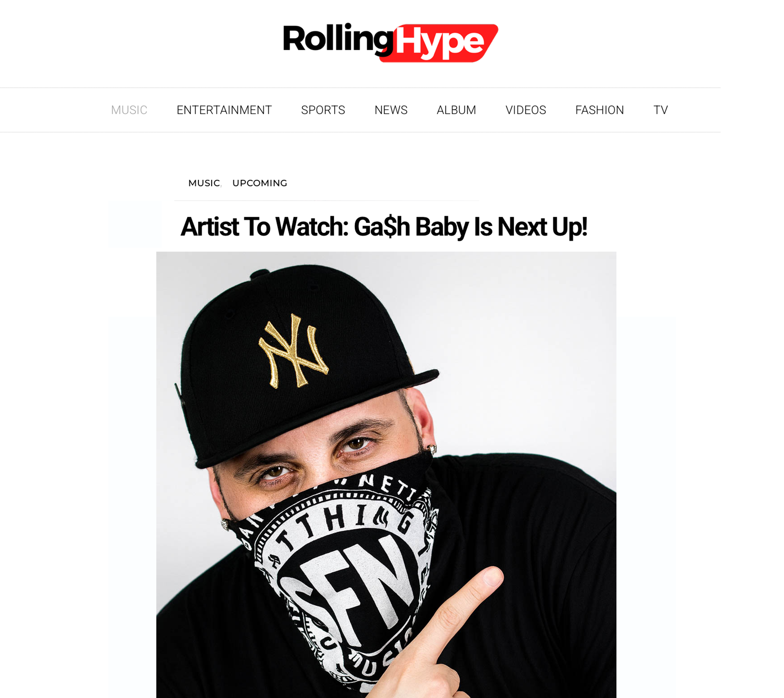Open the Music navigation menu item
784x698 pixels.
point(129,110)
